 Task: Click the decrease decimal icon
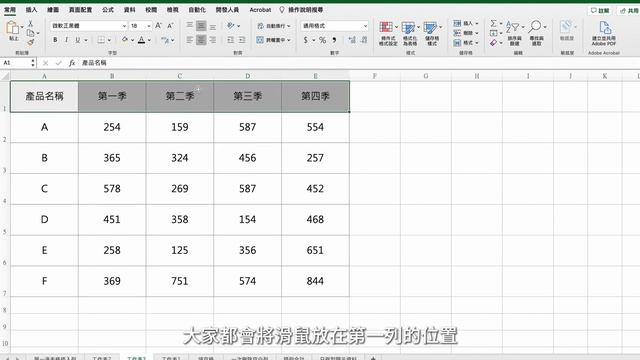[x=364, y=40]
